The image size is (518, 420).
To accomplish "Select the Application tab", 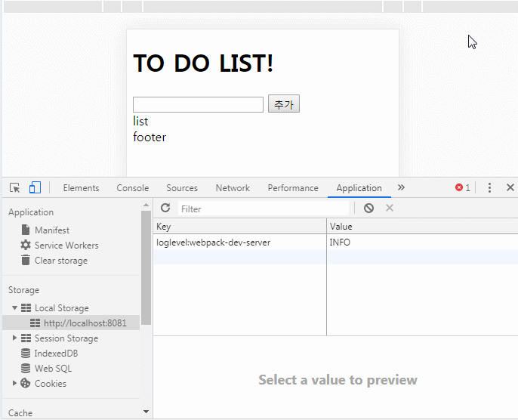I will coord(359,188).
